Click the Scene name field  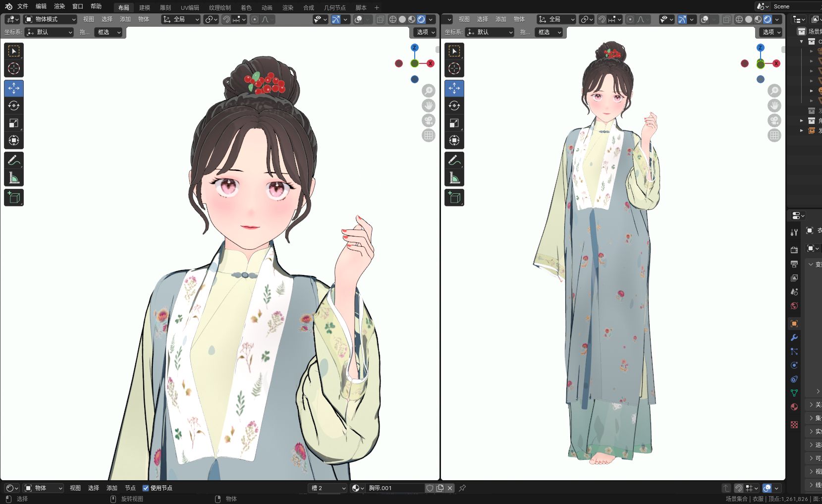click(x=796, y=6)
